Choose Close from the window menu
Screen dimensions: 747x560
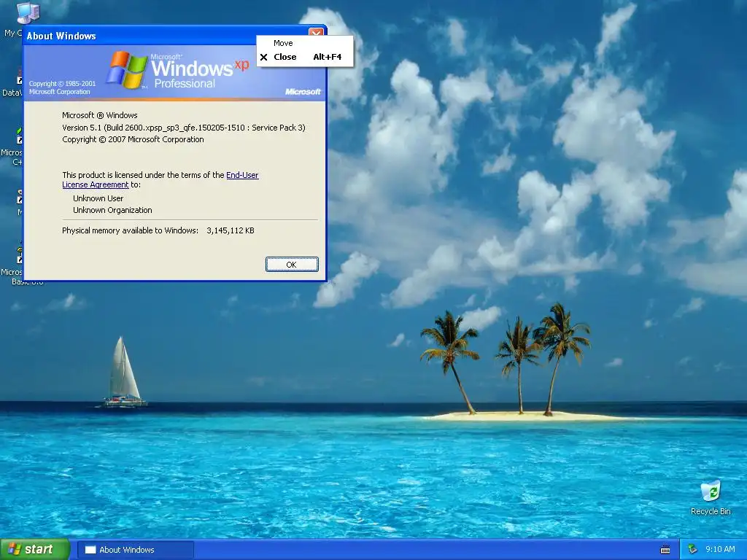tap(305, 57)
